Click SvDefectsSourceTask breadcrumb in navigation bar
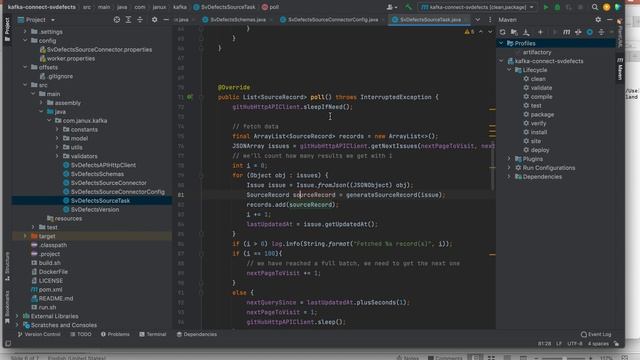Viewport: 640px width, 360px height. 228,7
